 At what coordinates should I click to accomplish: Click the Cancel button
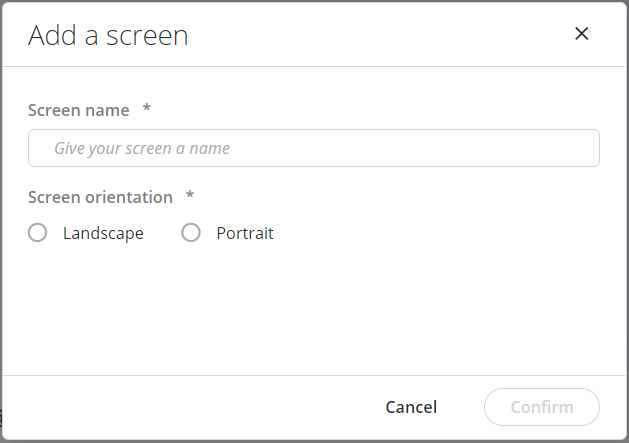point(411,407)
